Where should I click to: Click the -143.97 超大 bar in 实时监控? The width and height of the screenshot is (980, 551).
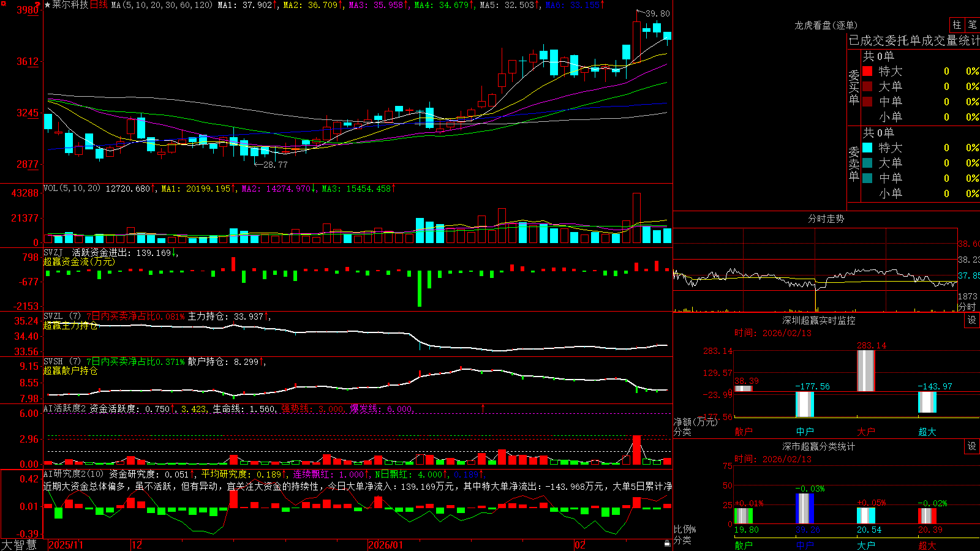click(x=927, y=402)
